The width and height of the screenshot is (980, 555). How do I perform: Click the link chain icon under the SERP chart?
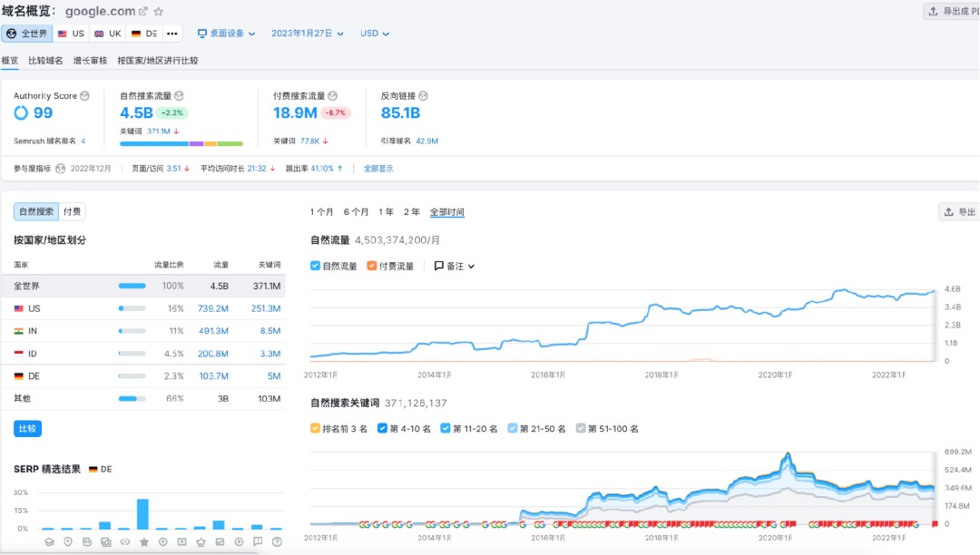[x=124, y=542]
